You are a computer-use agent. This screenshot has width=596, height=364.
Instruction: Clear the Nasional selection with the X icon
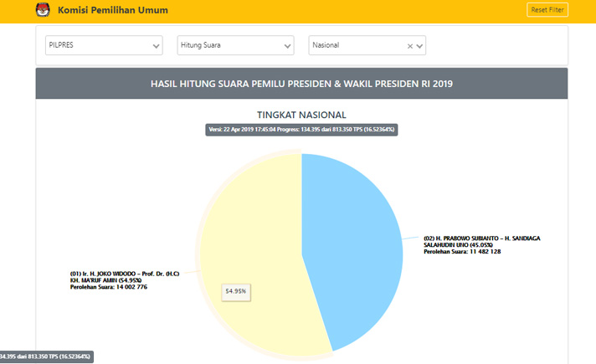click(410, 46)
